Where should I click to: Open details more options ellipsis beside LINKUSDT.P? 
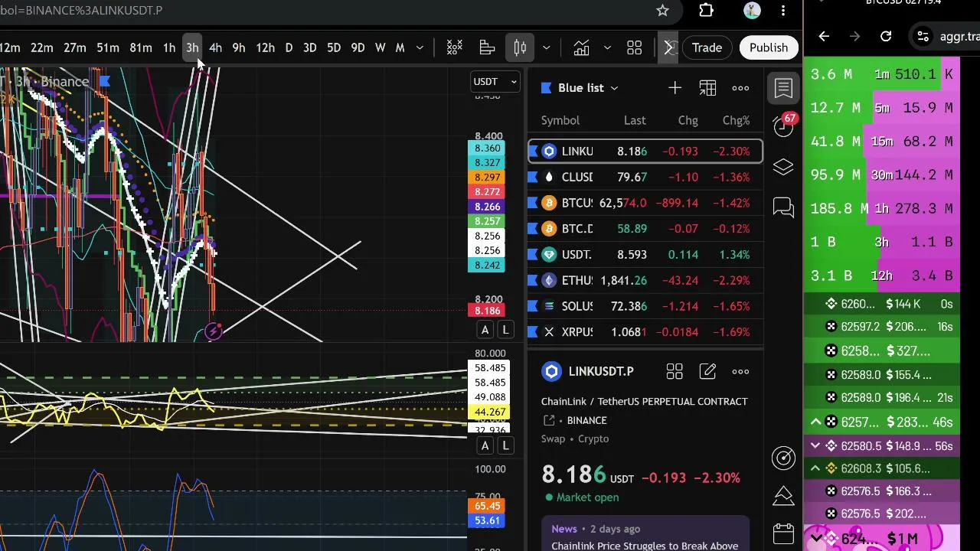click(740, 372)
